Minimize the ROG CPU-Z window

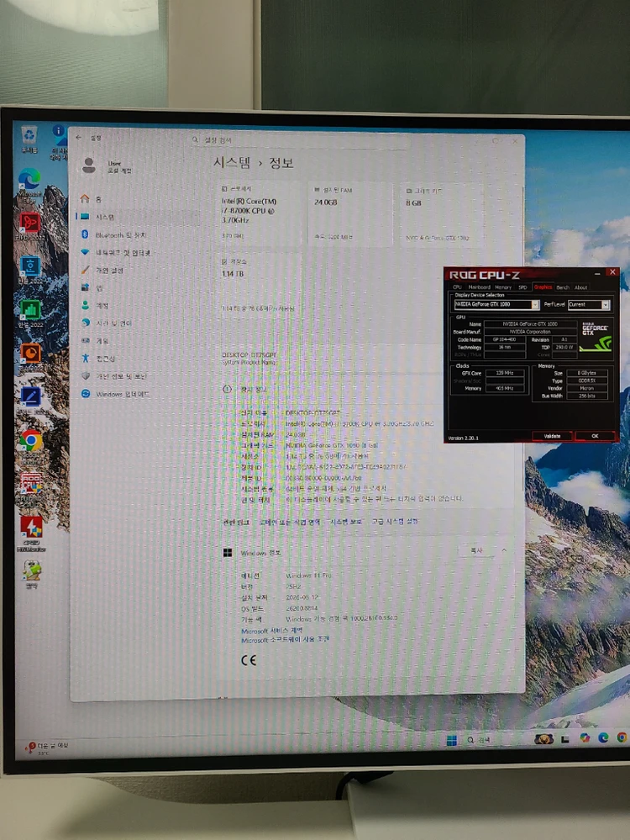point(597,273)
